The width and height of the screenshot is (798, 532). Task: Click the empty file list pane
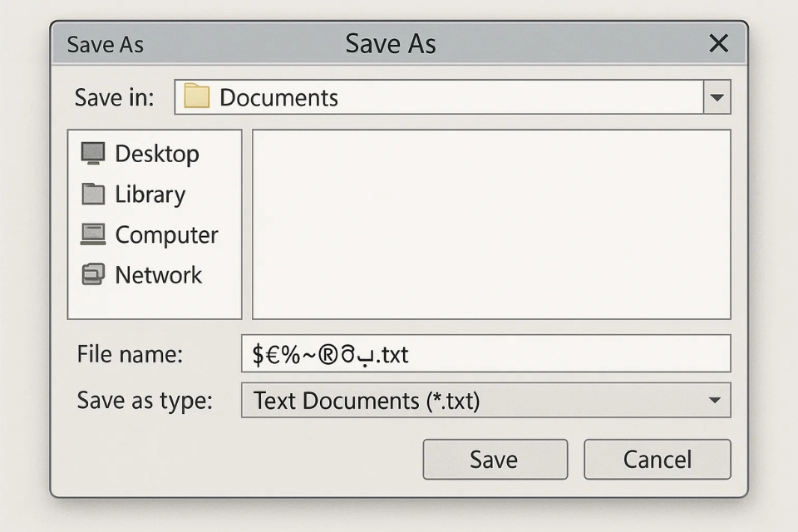(490, 224)
